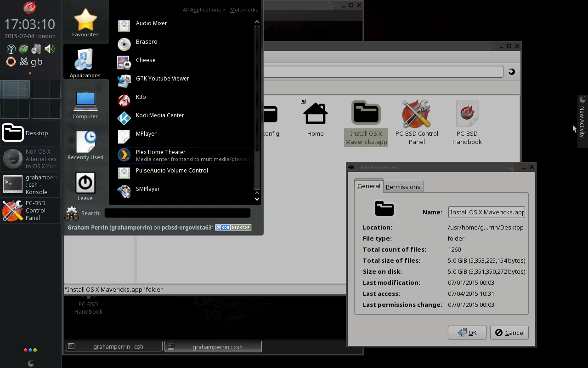Open the New Activity side panel

click(x=582, y=121)
